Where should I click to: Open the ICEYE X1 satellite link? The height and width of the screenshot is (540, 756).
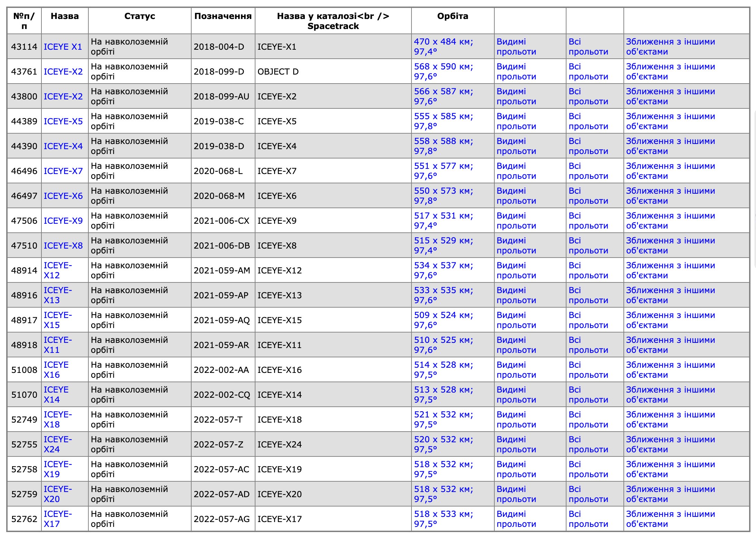coord(63,47)
